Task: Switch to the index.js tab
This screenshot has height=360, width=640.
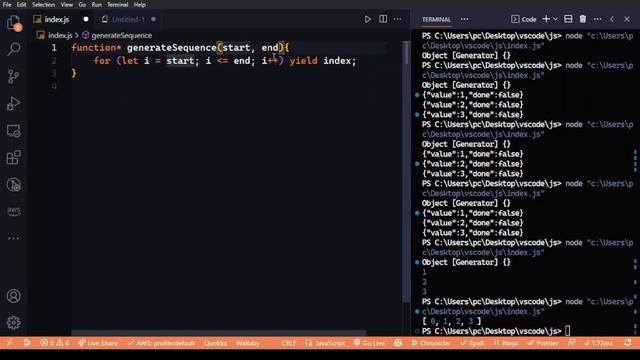Action: pos(57,19)
